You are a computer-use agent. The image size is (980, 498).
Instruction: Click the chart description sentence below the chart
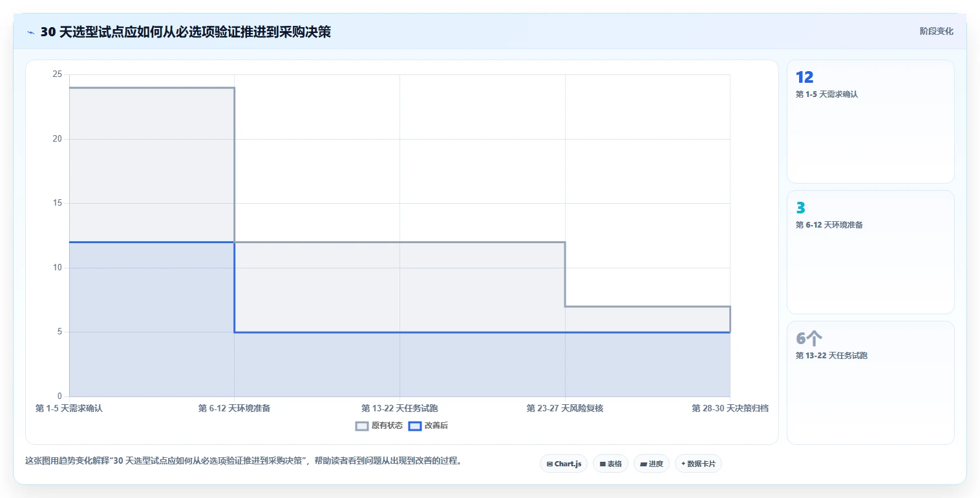(x=243, y=461)
